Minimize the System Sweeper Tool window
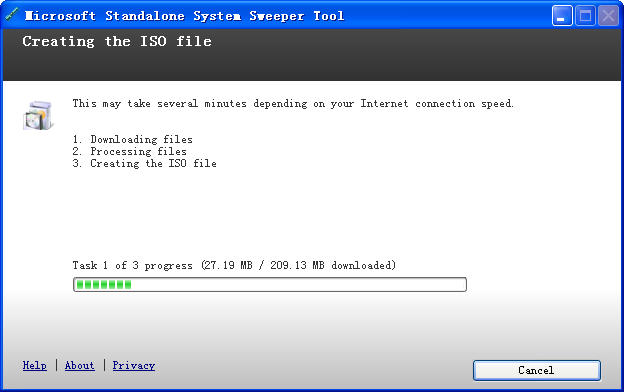Image resolution: width=624 pixels, height=392 pixels. pyautogui.click(x=562, y=16)
